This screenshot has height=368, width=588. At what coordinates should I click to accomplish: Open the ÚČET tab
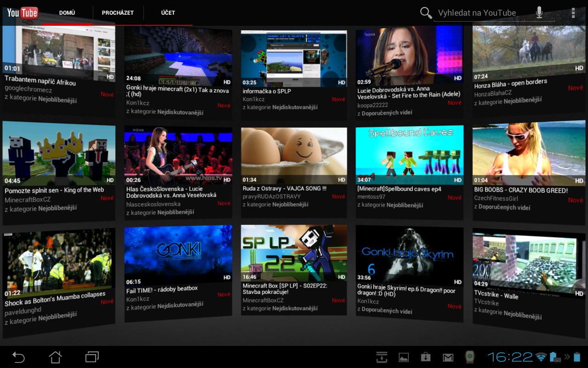[x=167, y=12]
